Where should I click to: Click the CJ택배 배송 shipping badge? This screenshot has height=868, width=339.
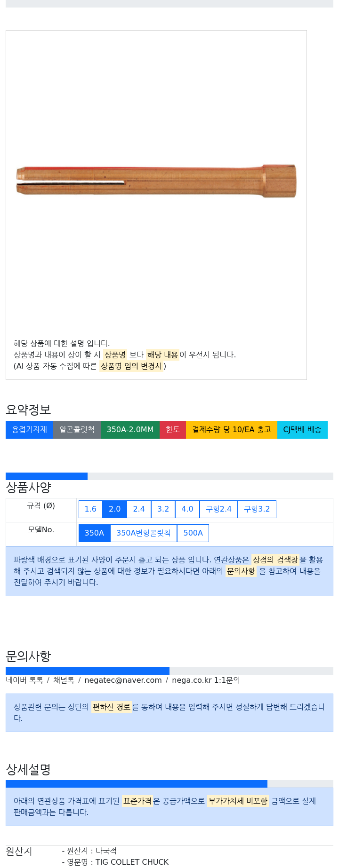(302, 430)
